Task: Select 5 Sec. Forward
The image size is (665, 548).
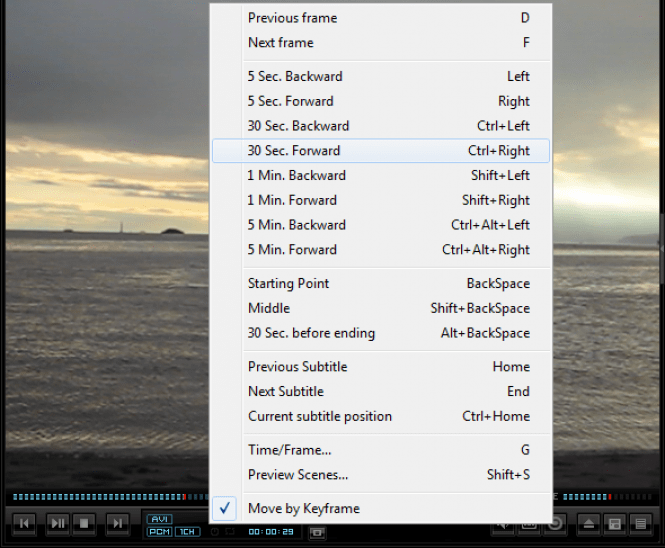Action: [381, 101]
